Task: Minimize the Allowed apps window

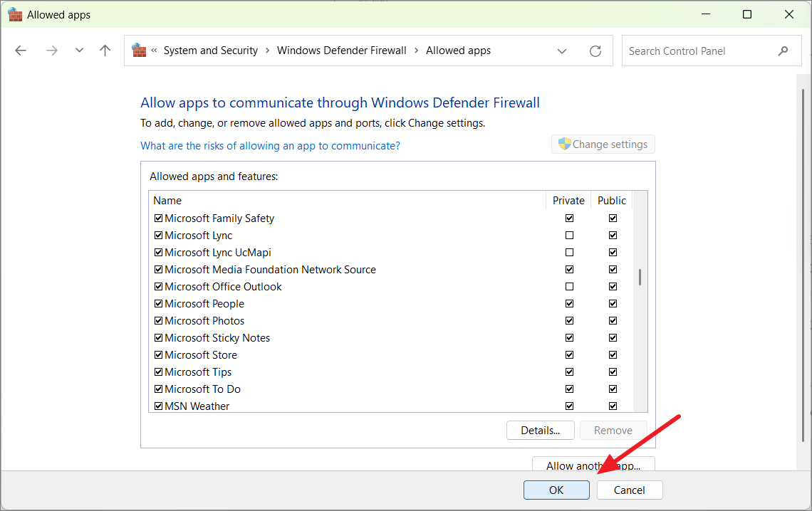Action: [x=706, y=14]
